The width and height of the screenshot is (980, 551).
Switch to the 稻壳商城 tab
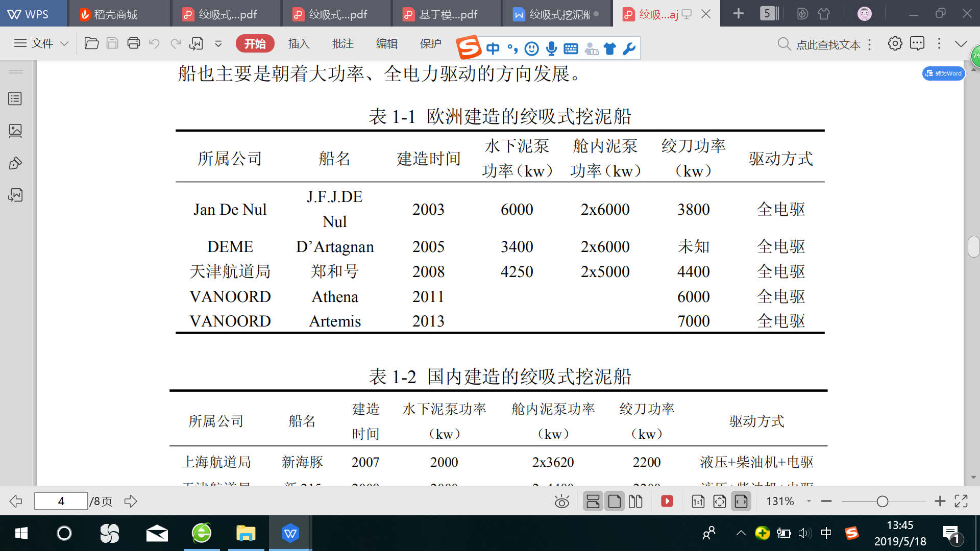click(x=115, y=14)
